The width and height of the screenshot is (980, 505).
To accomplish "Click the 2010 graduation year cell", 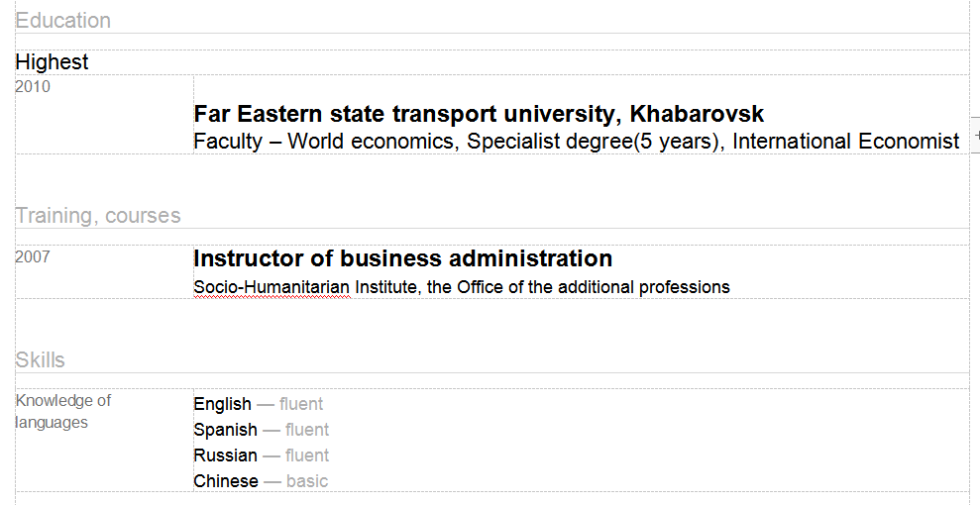I will (x=33, y=86).
